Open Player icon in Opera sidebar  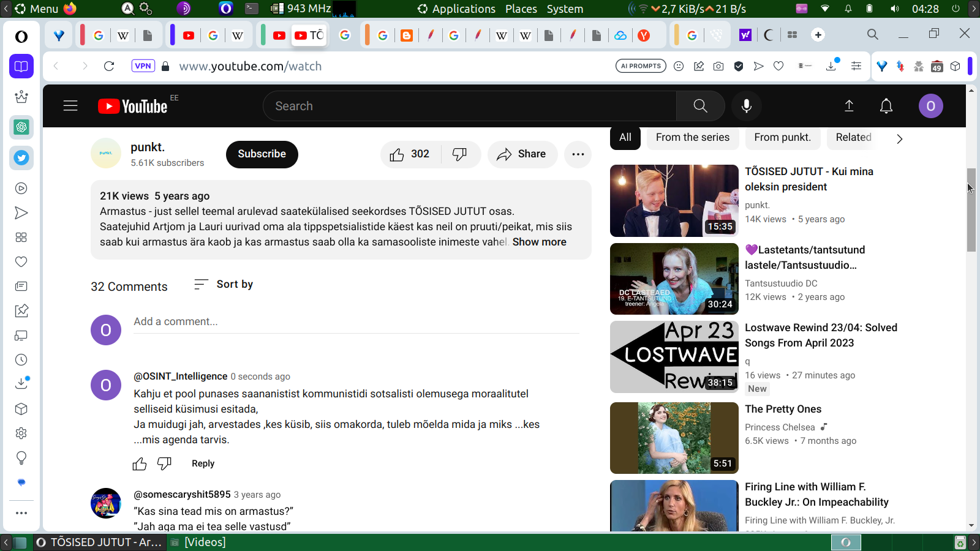21,189
